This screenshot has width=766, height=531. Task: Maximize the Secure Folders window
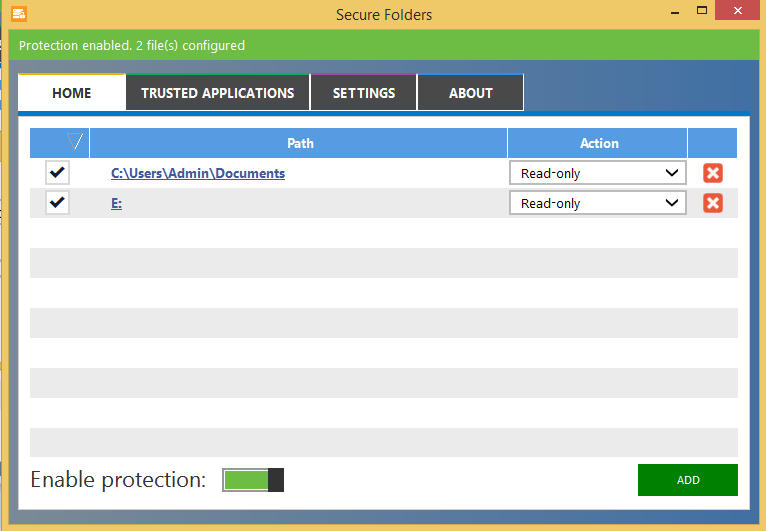(702, 10)
